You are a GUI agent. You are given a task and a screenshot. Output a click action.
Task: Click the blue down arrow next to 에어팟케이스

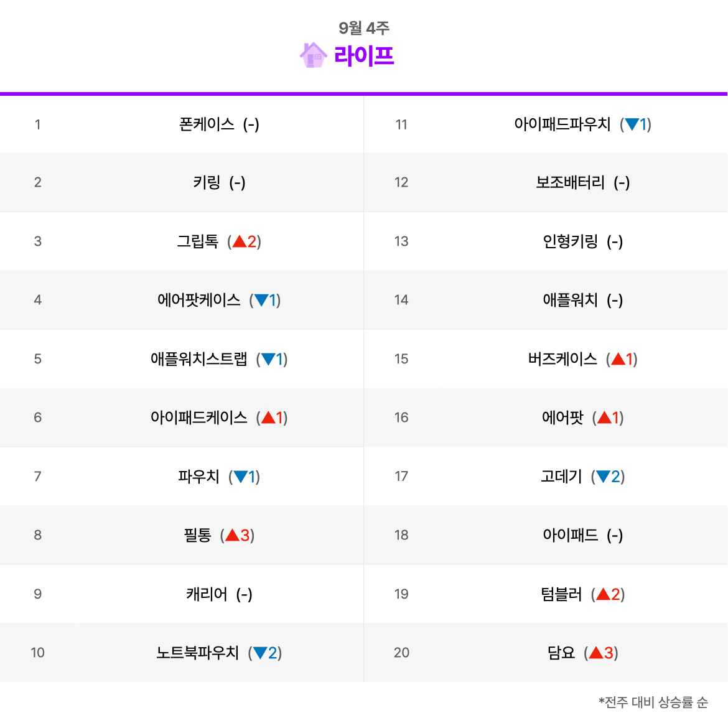[x=261, y=300]
